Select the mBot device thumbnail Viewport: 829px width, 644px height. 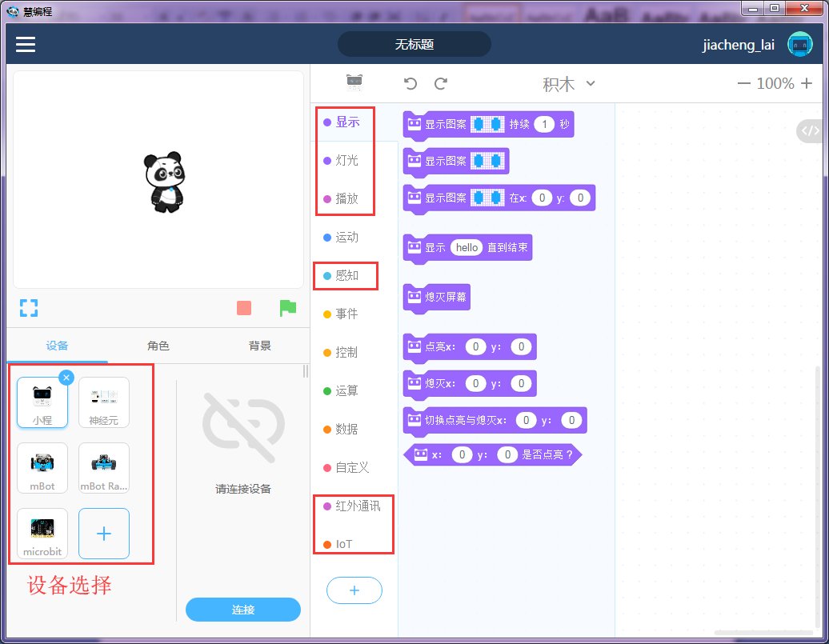(42, 468)
